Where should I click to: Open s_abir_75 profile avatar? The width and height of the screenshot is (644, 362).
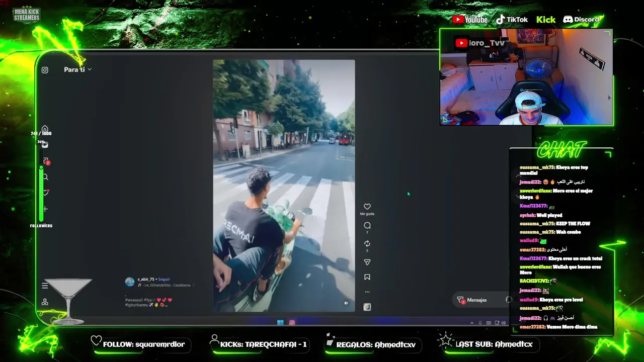(x=130, y=282)
